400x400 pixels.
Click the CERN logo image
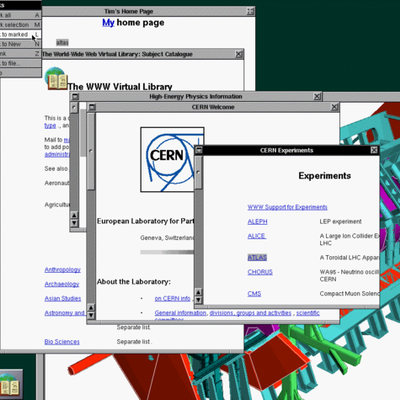coord(172,159)
